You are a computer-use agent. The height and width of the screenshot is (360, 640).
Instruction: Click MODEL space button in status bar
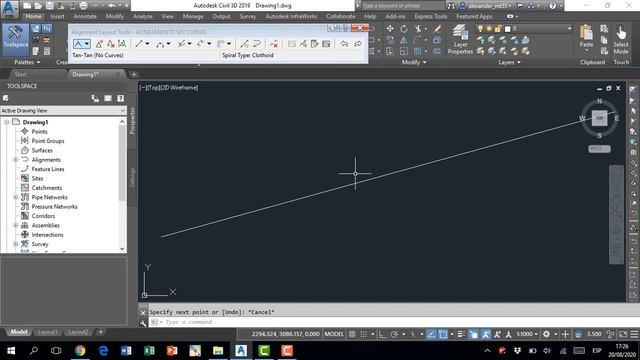[334, 334]
